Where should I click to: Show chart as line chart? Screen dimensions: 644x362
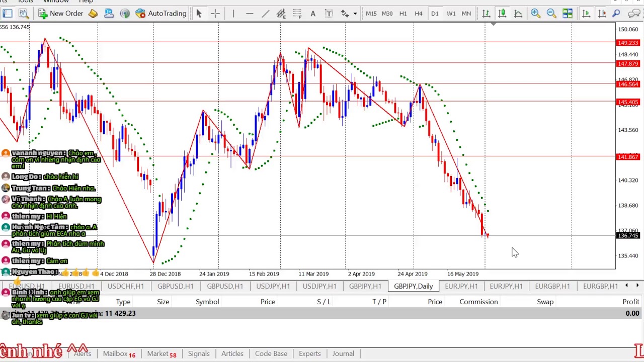[x=518, y=14]
